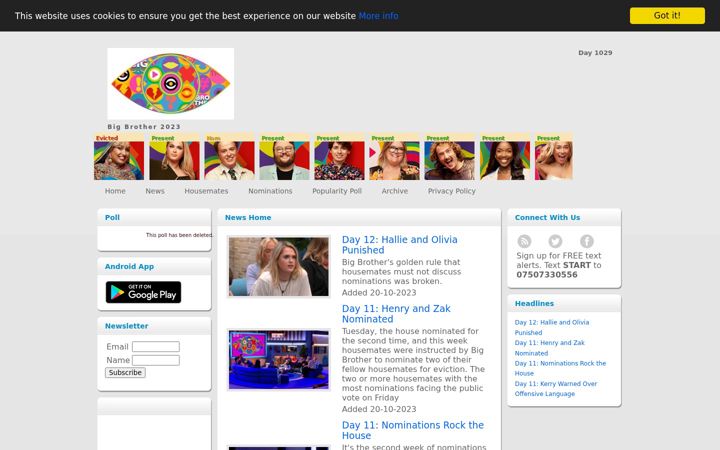Select the woman with glasses housemate thumbnail
Image resolution: width=720 pixels, height=450 pixels.
tap(394, 157)
